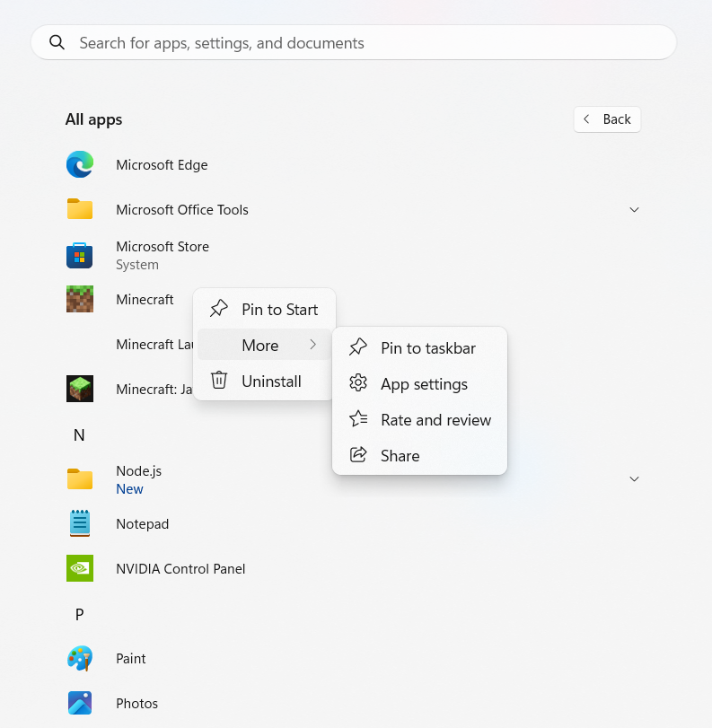Select the More menu entry
The image size is (712, 728).
264,345
